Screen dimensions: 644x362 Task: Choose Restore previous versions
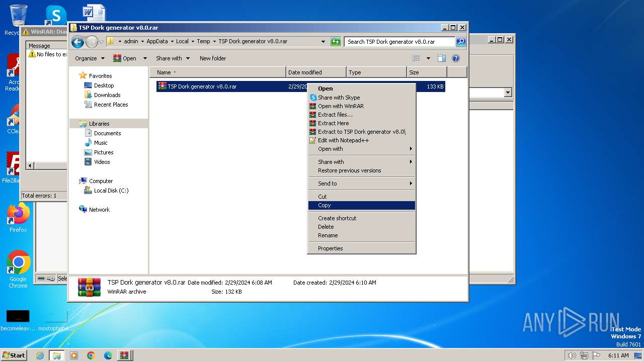[362, 170]
